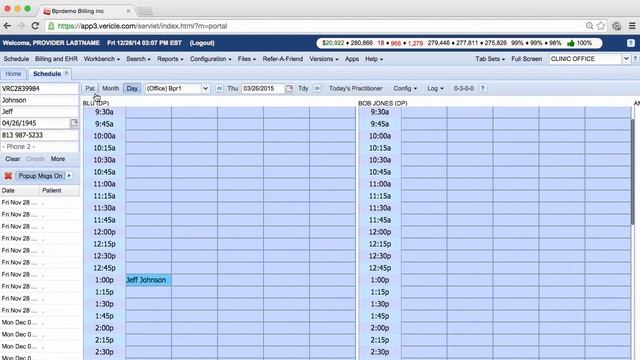The image size is (640, 360).
Task: Click the bookmark star icon
Action: click(601, 26)
